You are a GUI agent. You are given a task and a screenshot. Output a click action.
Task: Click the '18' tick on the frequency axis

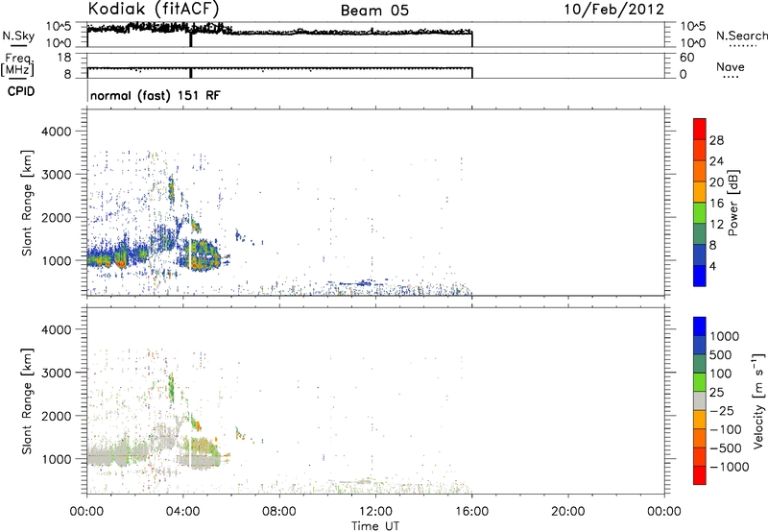64,58
